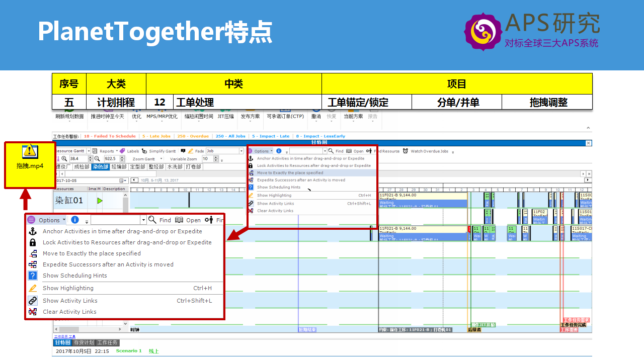Expand the Job fade combo box

point(241,151)
